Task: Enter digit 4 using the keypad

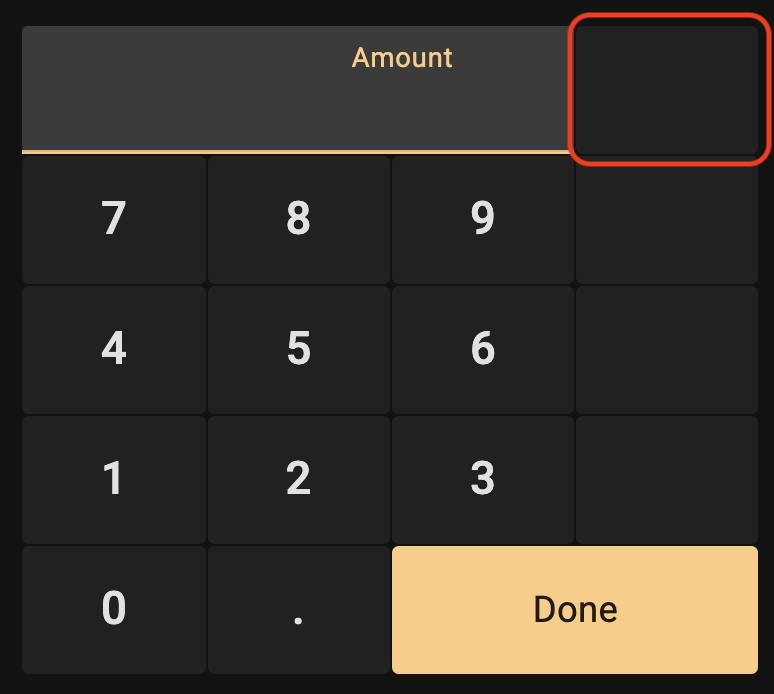Action: 114,349
